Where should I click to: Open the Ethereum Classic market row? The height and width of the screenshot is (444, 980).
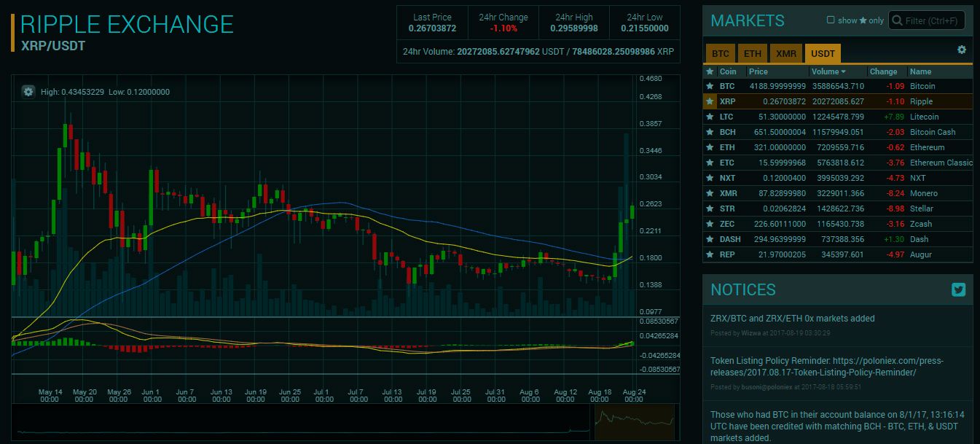838,163
